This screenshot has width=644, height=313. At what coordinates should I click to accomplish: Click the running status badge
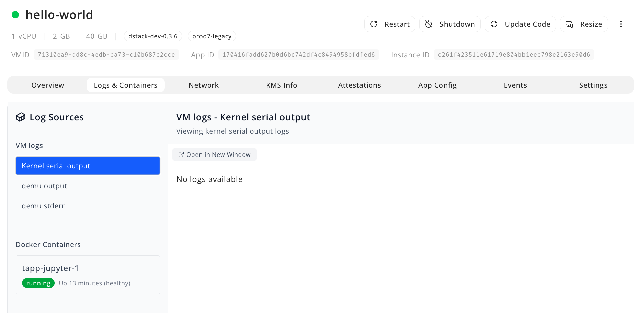[x=38, y=283]
